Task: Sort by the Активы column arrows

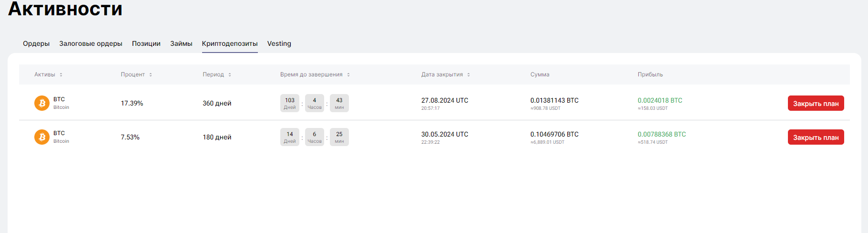Action: tap(61, 75)
